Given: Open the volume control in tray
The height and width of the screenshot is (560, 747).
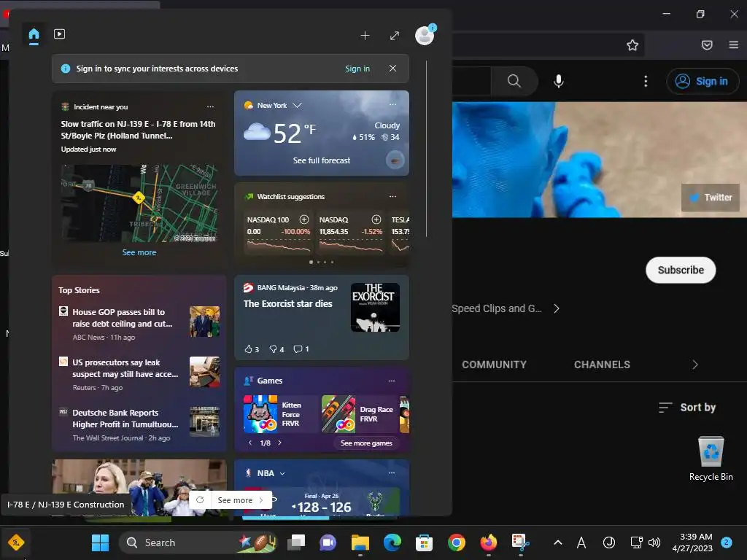Looking at the screenshot, I should tap(654, 542).
